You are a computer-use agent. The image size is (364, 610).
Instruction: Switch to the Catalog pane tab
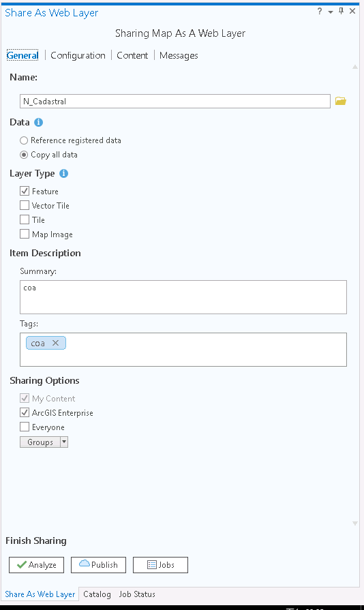(x=97, y=594)
